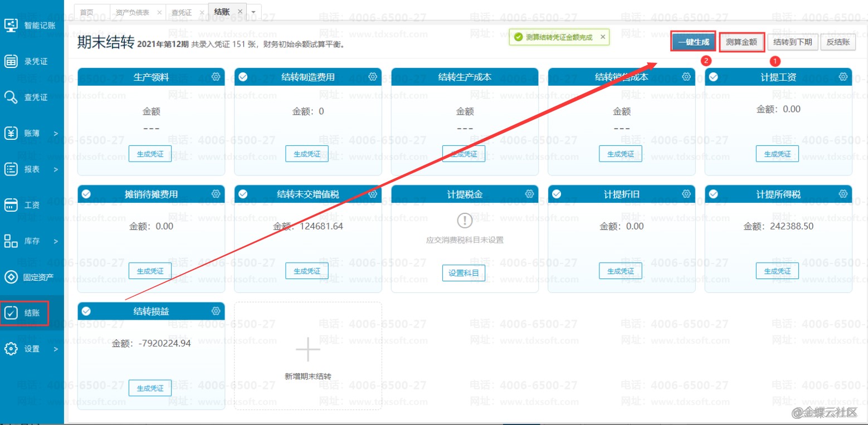
Task: Uncheck the 结转制造费用 card checkmark
Action: click(x=243, y=77)
